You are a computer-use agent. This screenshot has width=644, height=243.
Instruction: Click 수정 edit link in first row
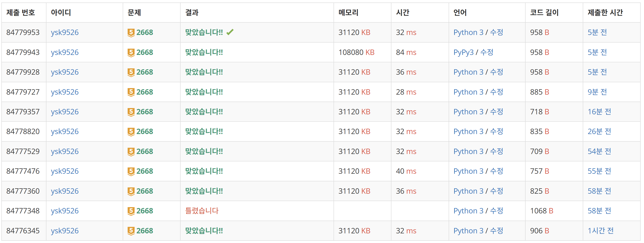pyautogui.click(x=496, y=33)
